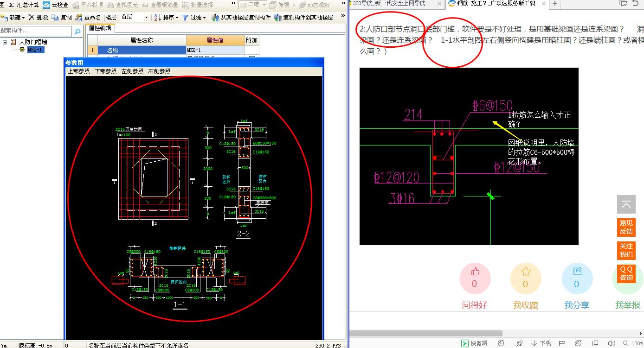
Task: Open the 二维 view mode dropdown
Action: pos(253,5)
